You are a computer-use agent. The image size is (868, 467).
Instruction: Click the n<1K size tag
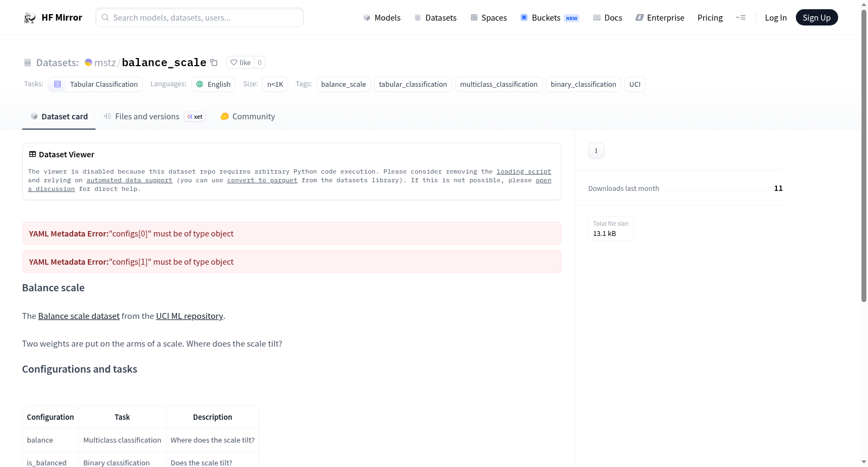275,84
